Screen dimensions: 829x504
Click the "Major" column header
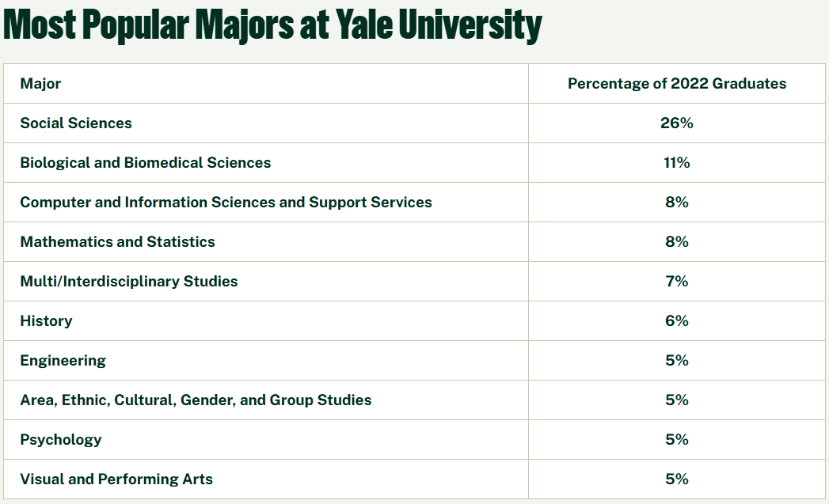pos(40,84)
